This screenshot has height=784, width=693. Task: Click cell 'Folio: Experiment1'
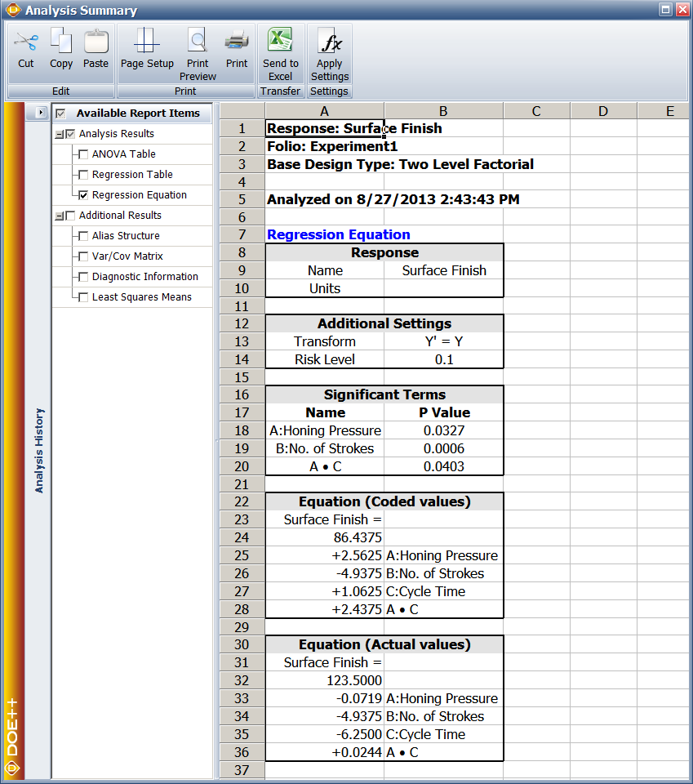pyautogui.click(x=332, y=146)
